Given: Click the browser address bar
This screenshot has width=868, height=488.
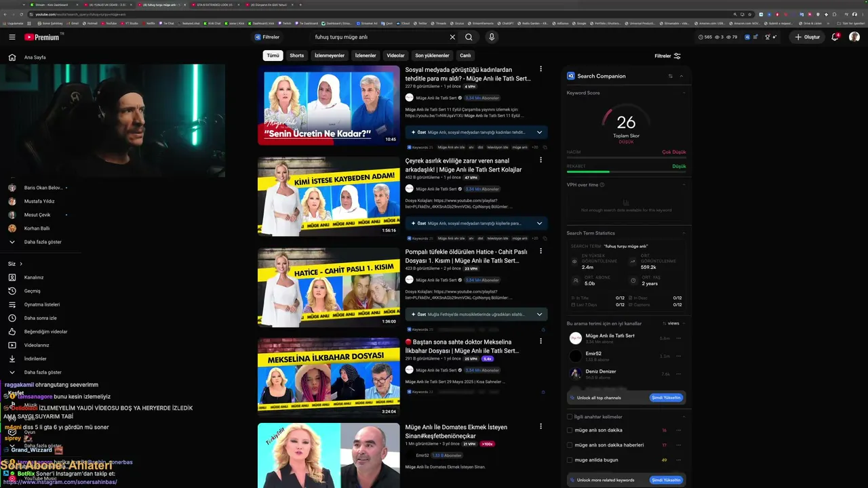Looking at the screenshot, I should [x=380, y=14].
